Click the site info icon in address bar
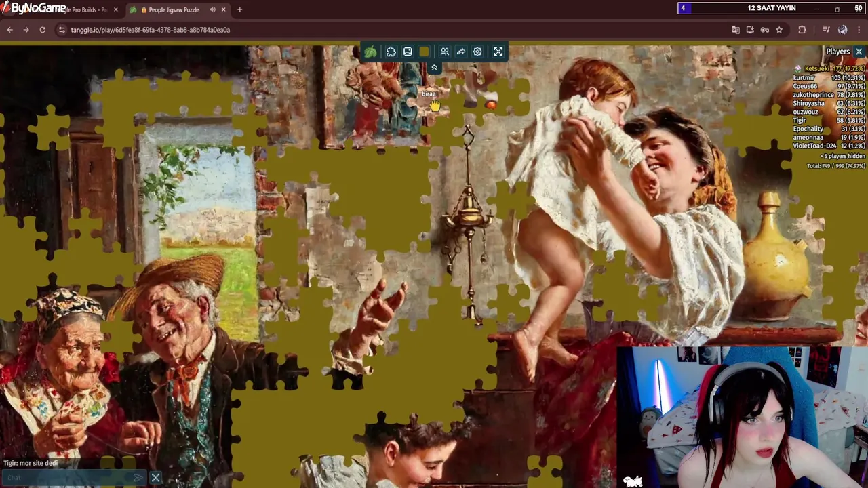The image size is (868, 488). (62, 30)
